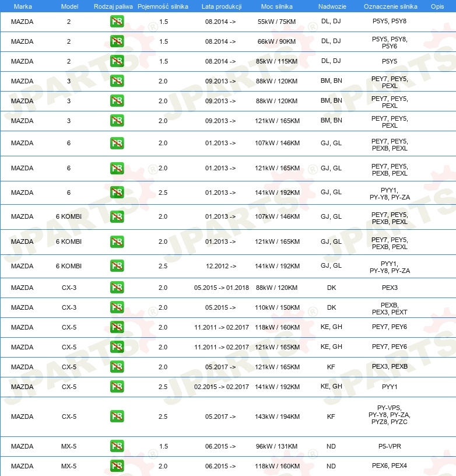This screenshot has height=476, width=456.
Task: Click petrol fuel icon in Mazda 2 85kW/115KM row
Action: tap(117, 61)
